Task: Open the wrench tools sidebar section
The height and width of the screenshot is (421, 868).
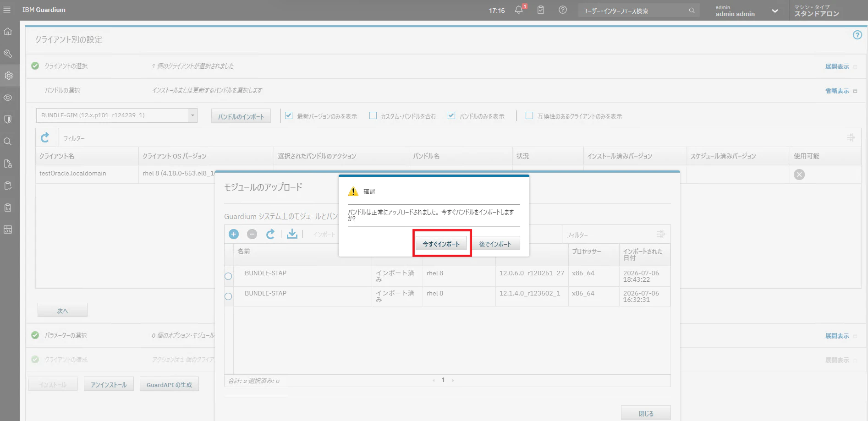Action: (8, 54)
